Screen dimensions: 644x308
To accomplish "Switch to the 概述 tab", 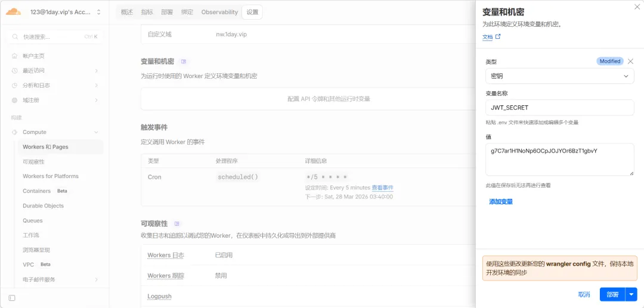I will (x=127, y=13).
